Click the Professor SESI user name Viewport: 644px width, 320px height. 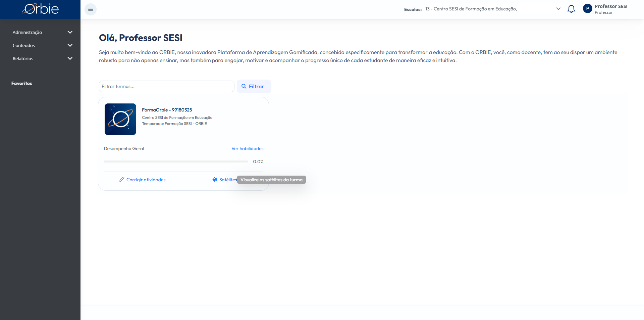pyautogui.click(x=611, y=6)
